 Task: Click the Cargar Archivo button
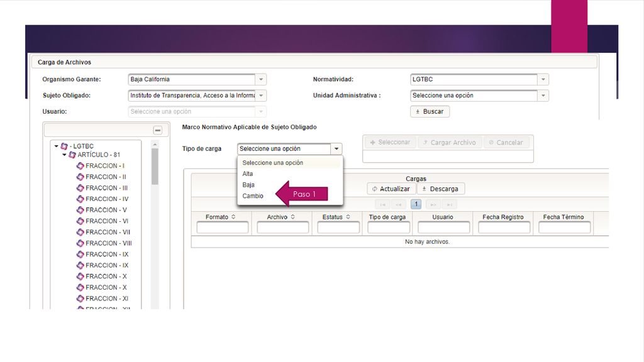450,143
